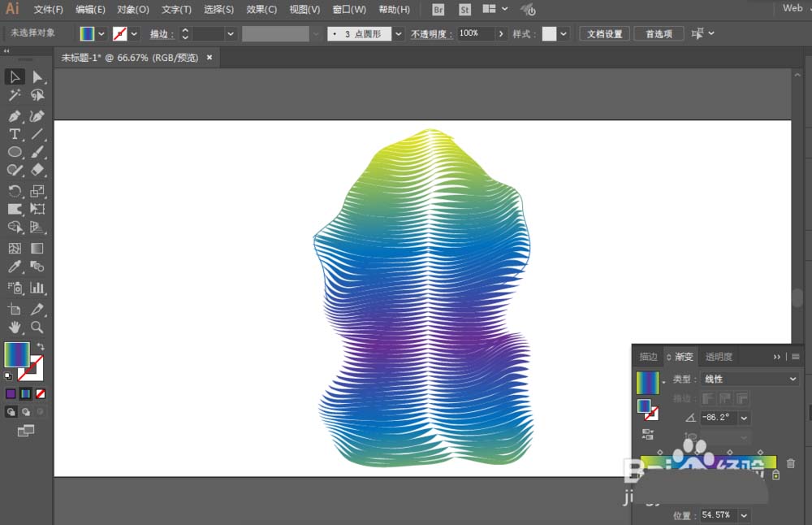Select the Slice tool
This screenshot has height=525, width=812.
[x=37, y=310]
